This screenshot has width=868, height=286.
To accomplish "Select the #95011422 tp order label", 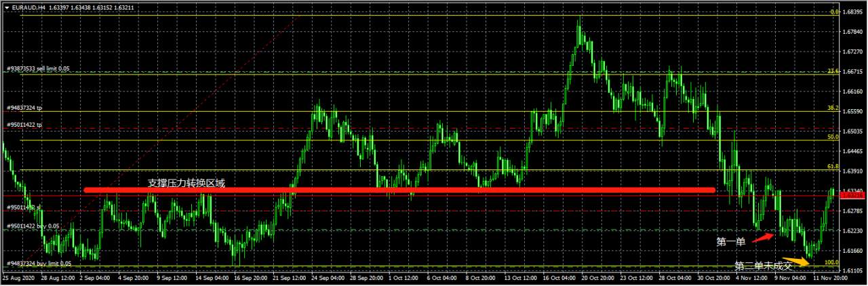I will (x=24, y=125).
